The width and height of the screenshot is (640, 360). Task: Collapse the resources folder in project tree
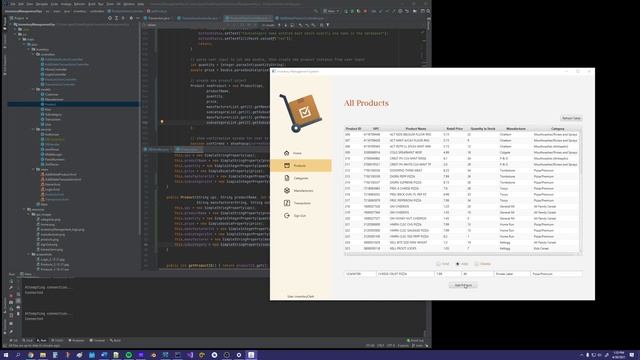pos(24,209)
